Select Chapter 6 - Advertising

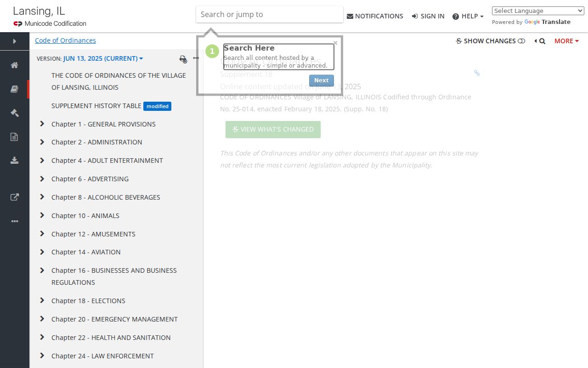90,179
